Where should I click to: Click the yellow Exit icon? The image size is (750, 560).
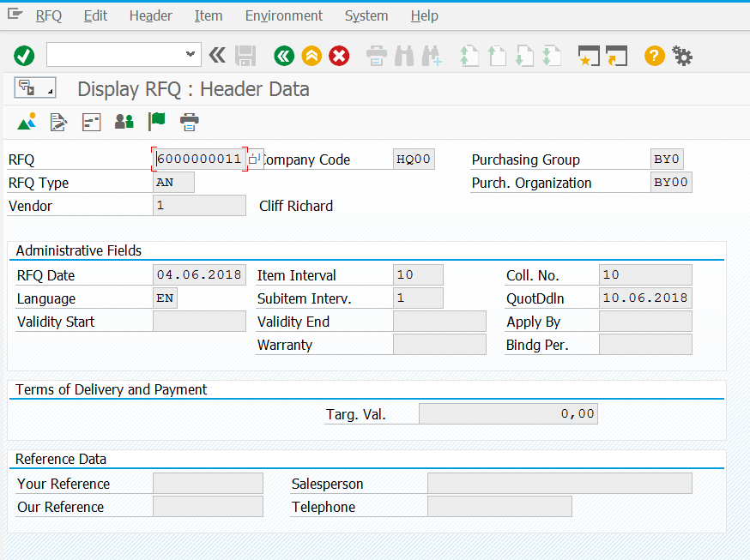tap(311, 56)
